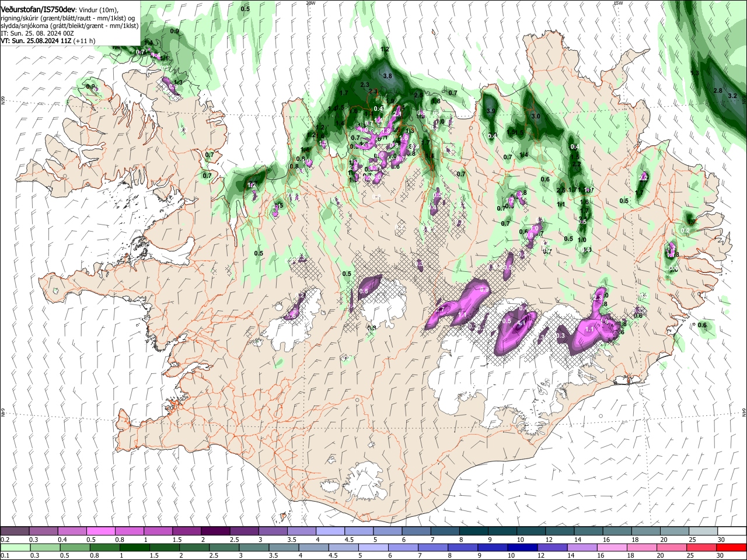Click the rigning/skúrir description line
The height and width of the screenshot is (560, 747).
coord(68,18)
